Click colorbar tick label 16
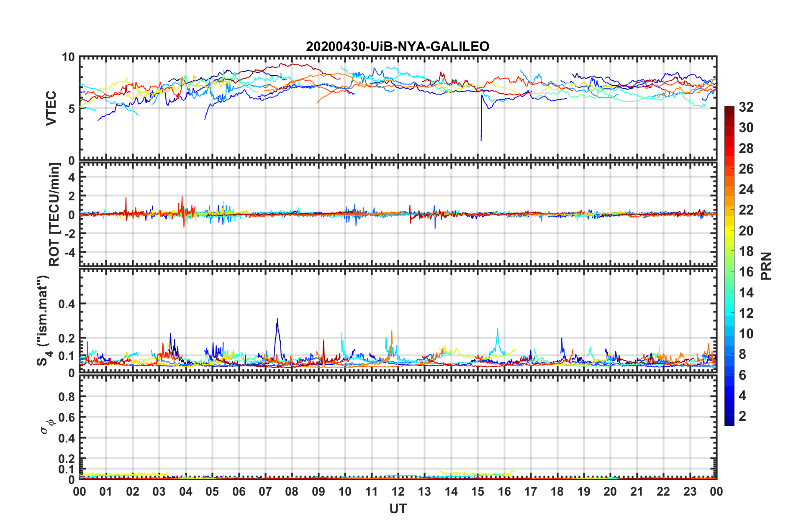This screenshot has height=532, width=796. pos(746,272)
